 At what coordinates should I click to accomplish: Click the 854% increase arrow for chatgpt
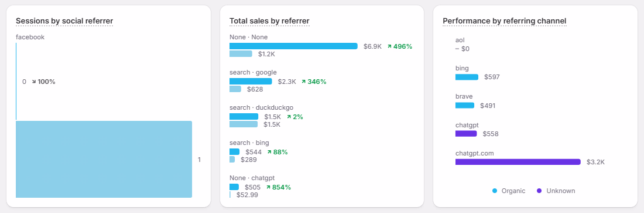(x=268, y=187)
